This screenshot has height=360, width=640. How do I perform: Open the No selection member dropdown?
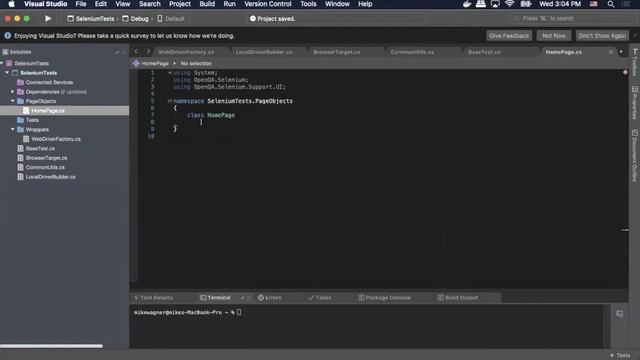click(x=196, y=63)
